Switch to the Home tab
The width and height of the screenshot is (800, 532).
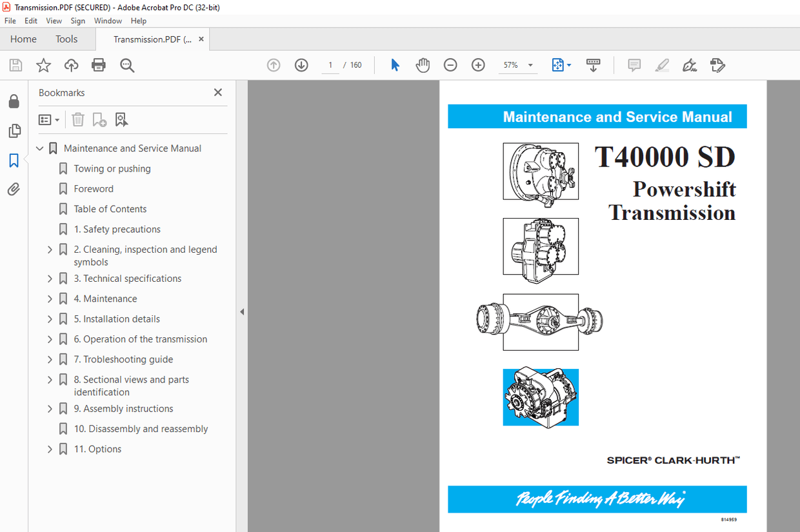23,39
